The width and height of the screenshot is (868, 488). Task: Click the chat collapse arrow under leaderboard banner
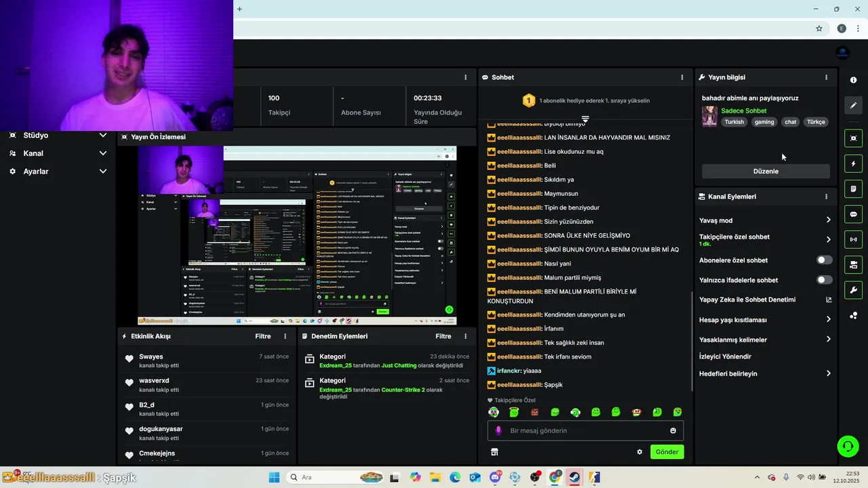(x=585, y=119)
